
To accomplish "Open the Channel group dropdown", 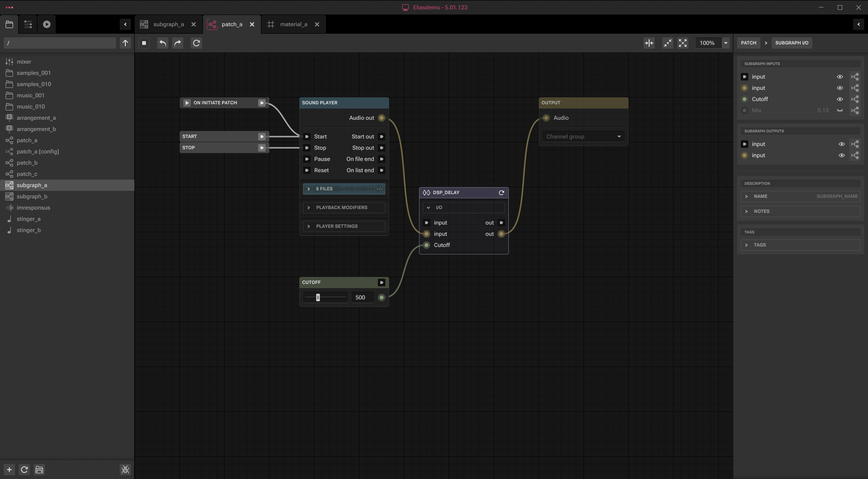I will (x=584, y=137).
